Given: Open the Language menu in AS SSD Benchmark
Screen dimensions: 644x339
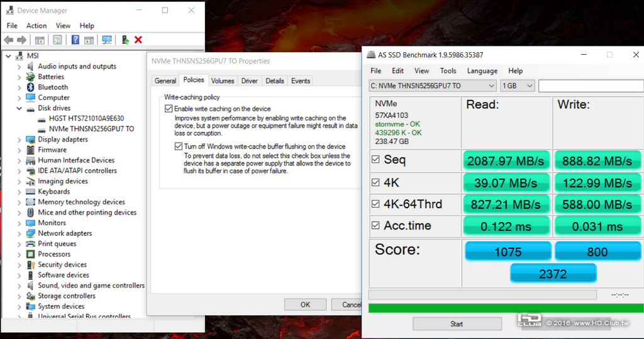Looking at the screenshot, I should pos(482,70).
